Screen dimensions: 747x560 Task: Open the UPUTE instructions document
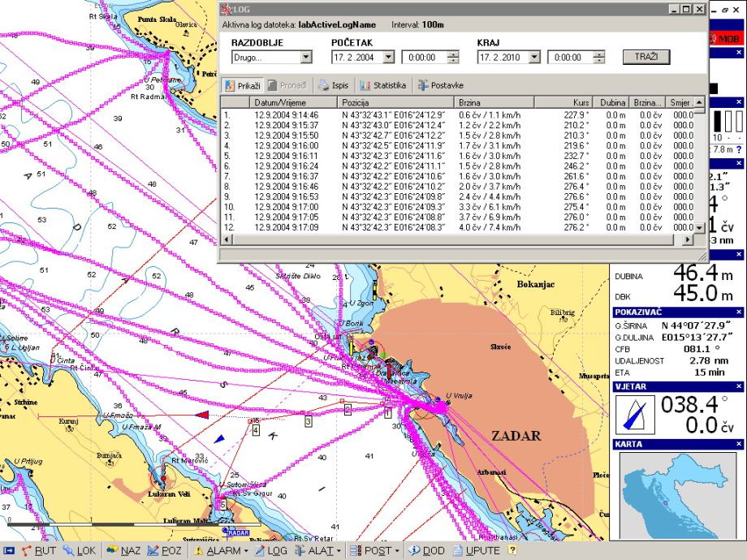(477, 551)
